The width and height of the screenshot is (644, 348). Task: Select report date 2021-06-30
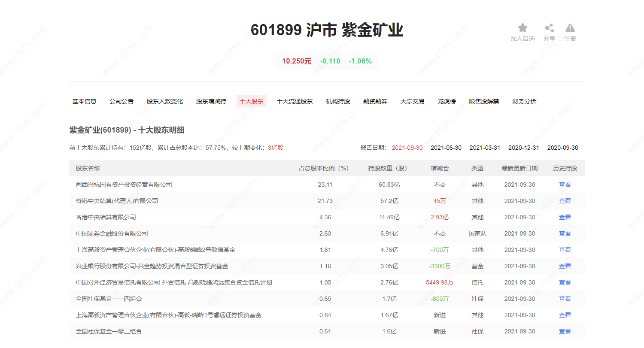point(446,148)
